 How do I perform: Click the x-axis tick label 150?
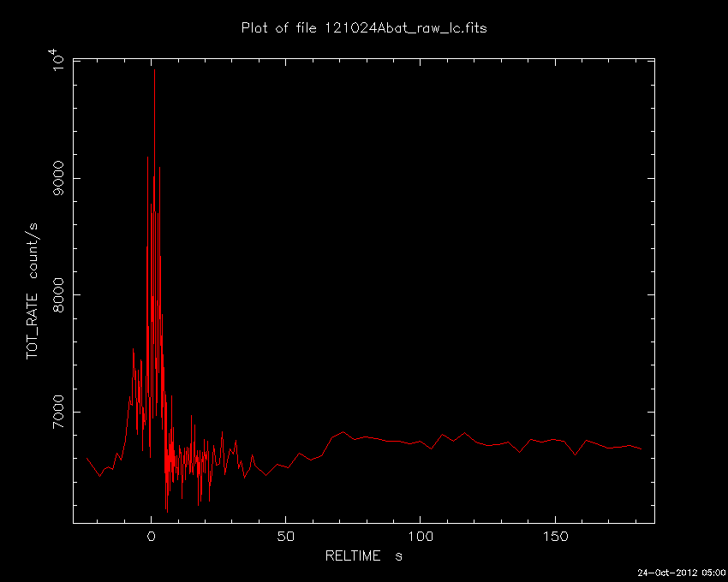[x=555, y=537]
